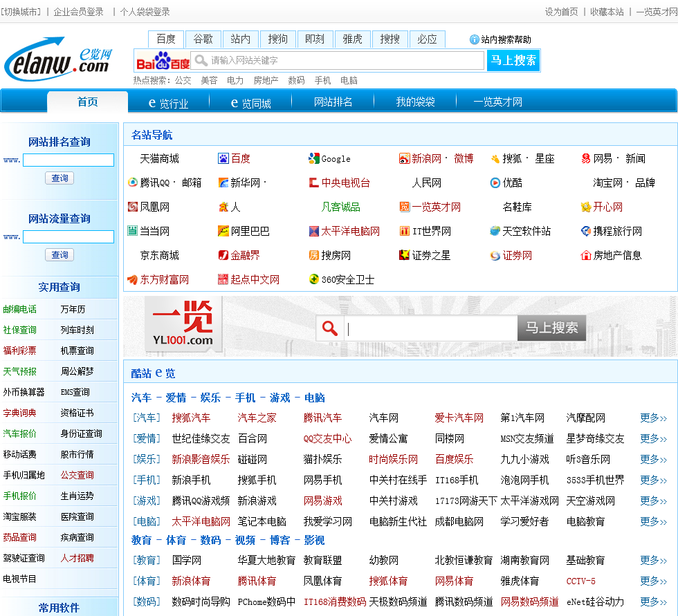The width and height of the screenshot is (678, 616).
Task: Click the NetEase icon beside 网易
Action: (x=586, y=158)
